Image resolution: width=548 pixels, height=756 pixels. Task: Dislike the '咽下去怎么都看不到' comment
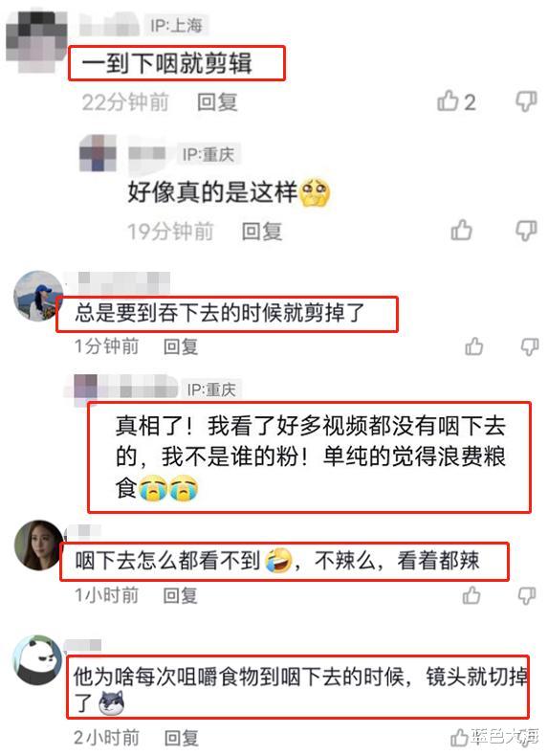(527, 596)
